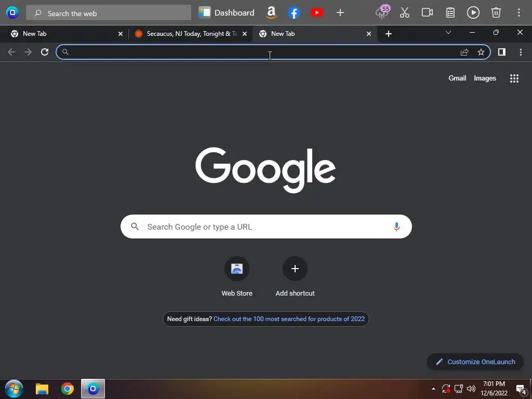Open the notification center icon
532x399 pixels.
click(x=521, y=389)
